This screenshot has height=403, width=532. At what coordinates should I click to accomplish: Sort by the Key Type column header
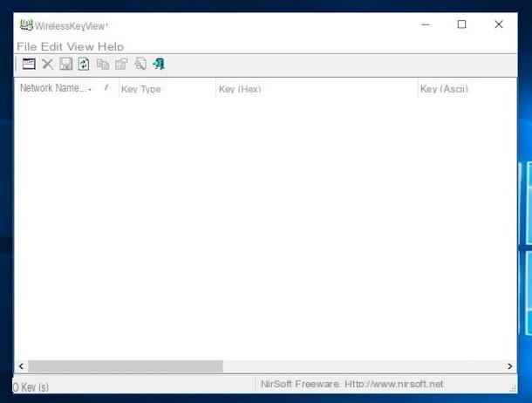tap(167, 88)
